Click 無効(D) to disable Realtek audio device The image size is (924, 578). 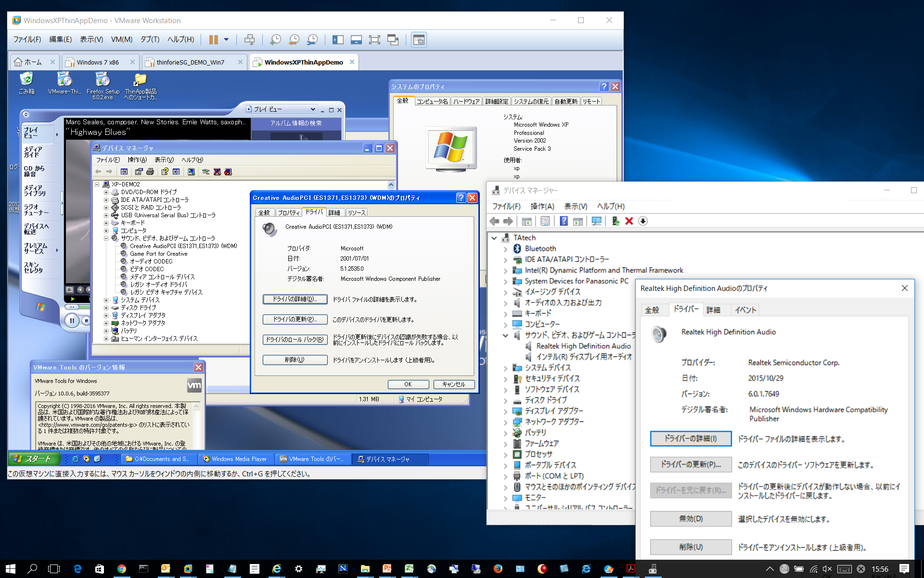tap(691, 519)
